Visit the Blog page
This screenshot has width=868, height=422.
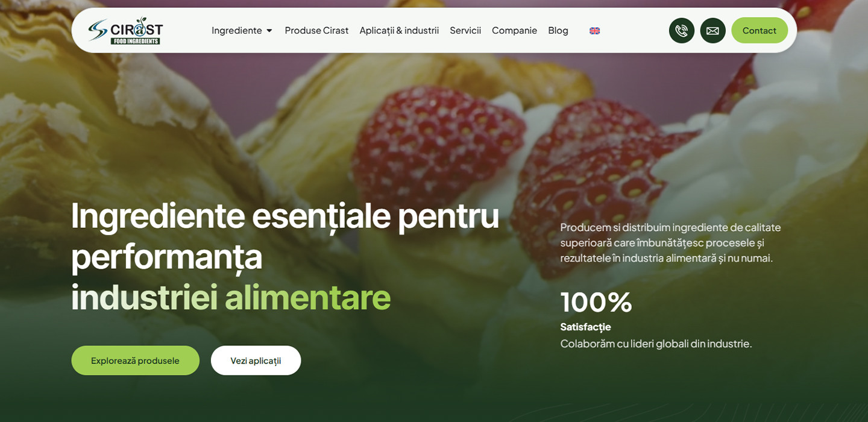coord(558,30)
